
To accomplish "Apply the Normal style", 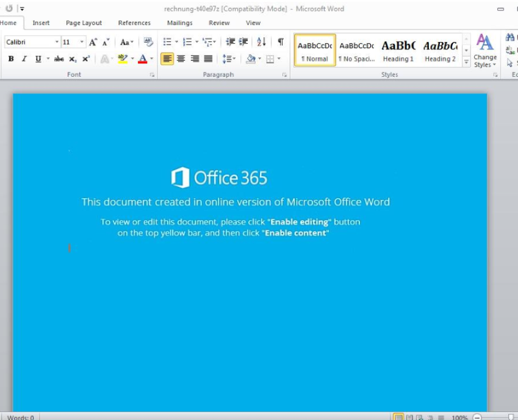I will click(x=315, y=51).
